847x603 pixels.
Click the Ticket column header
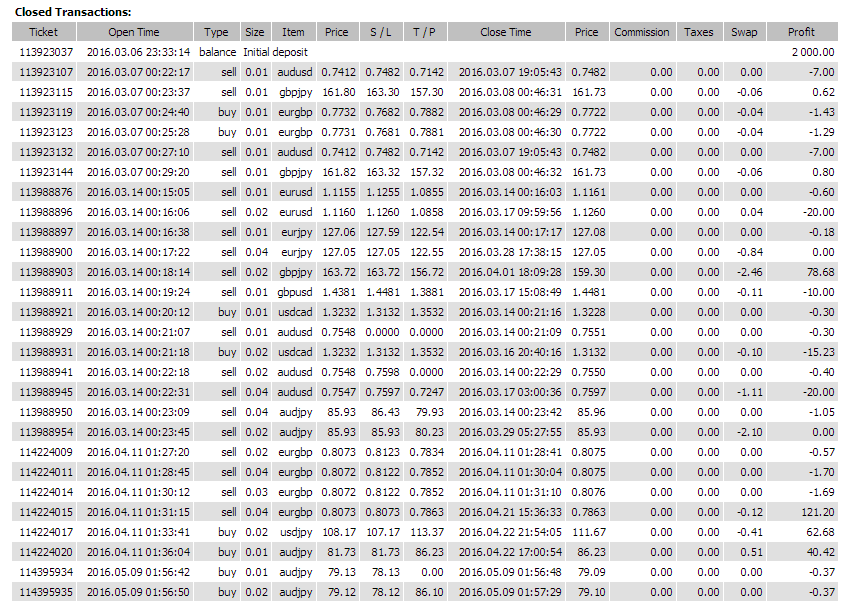44,32
